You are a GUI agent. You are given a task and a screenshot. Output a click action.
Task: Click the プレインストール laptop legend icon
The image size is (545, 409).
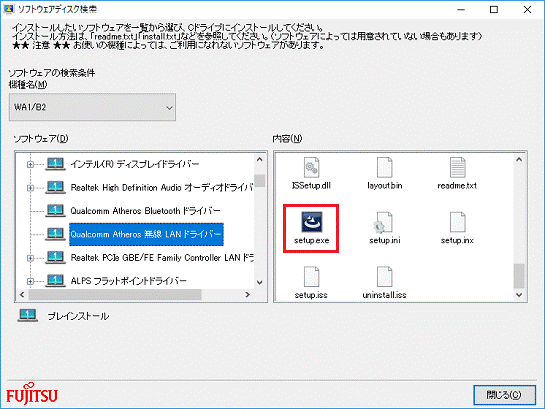tap(28, 316)
